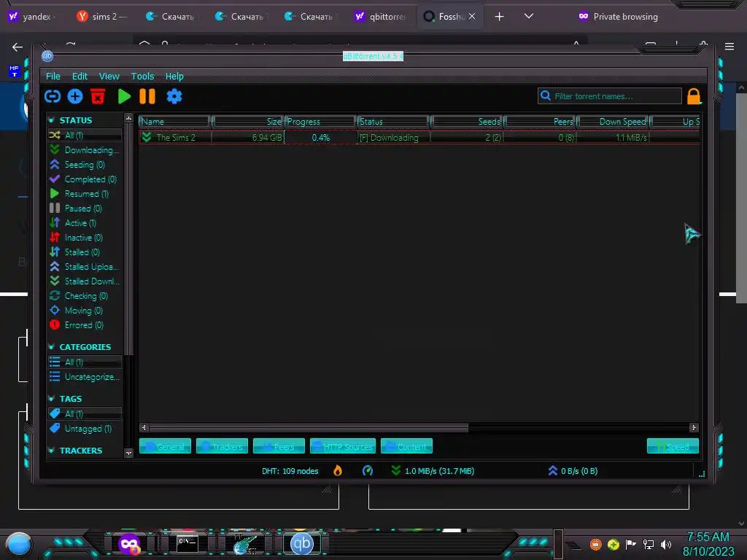
Task: Select the Uncategorized category
Action: (x=85, y=377)
